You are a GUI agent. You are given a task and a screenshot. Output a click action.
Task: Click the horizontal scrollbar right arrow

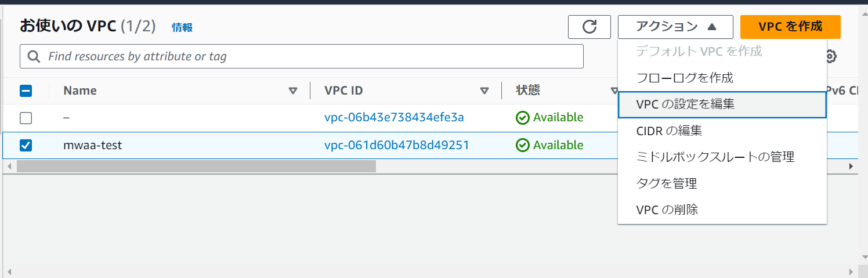[851, 167]
